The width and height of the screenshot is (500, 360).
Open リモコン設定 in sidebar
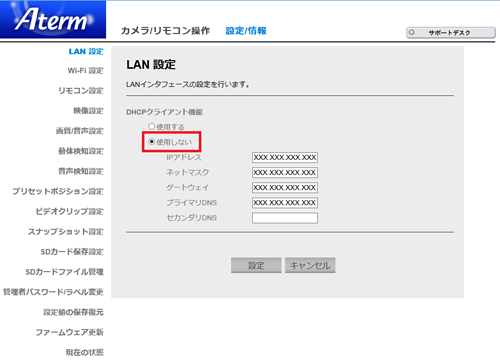(81, 91)
